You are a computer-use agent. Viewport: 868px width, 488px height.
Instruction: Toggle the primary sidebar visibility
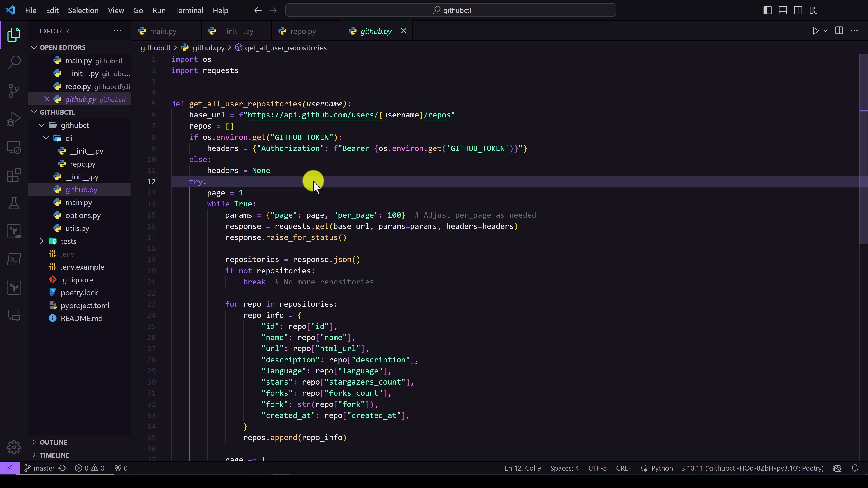(x=767, y=10)
